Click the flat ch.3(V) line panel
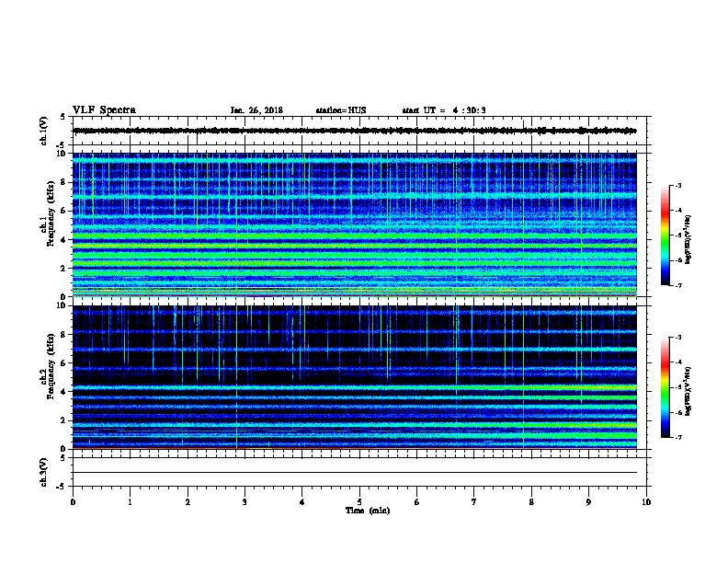728x563 pixels. click(361, 472)
